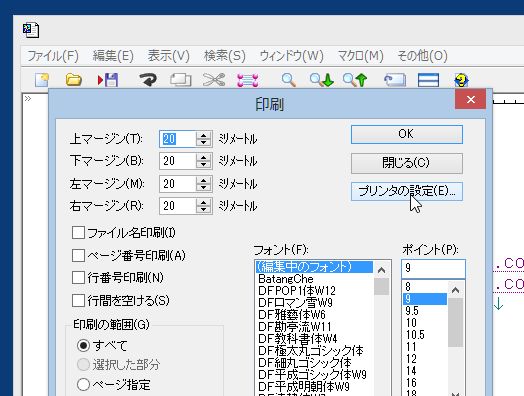This screenshot has width=524, height=396.
Task: Click the application icon in title bar
Action: tap(31, 30)
